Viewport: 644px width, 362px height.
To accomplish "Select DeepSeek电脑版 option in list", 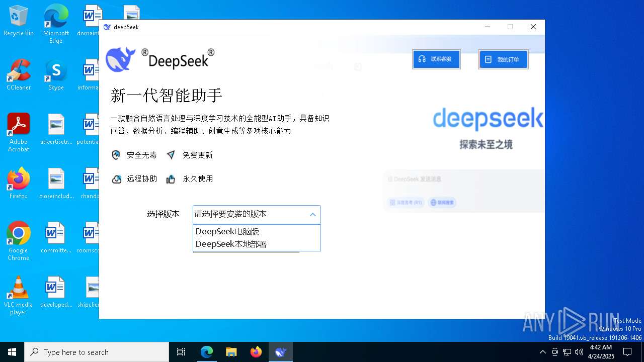I will pos(257,231).
